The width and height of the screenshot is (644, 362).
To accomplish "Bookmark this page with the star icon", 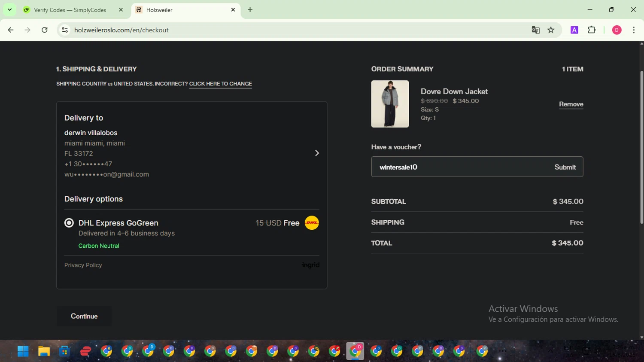I will point(551,30).
